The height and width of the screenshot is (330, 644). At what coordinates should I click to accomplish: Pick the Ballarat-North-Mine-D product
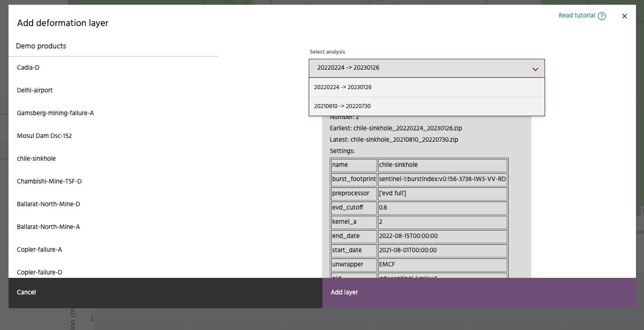coord(48,204)
